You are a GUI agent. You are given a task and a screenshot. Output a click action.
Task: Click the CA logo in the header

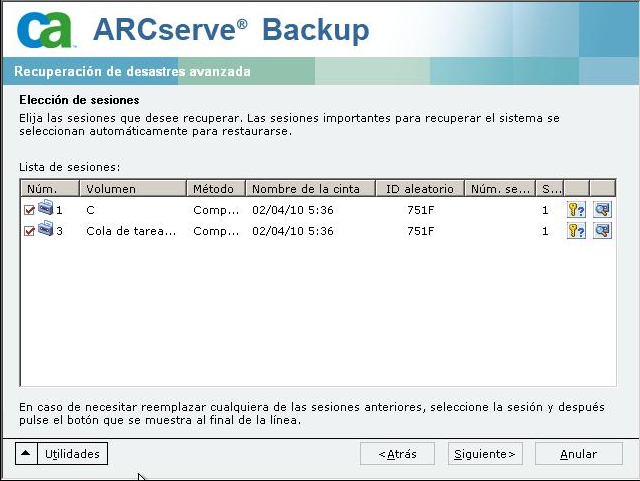click(45, 30)
